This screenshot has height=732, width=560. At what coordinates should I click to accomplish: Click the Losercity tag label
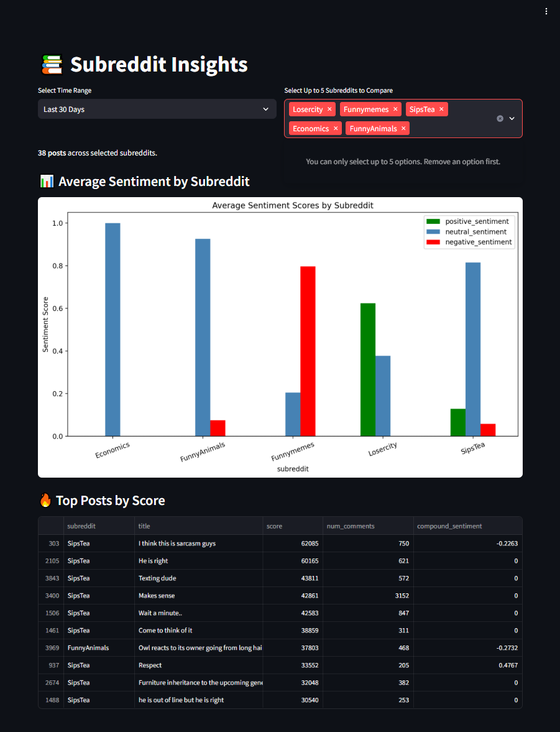[x=308, y=109]
